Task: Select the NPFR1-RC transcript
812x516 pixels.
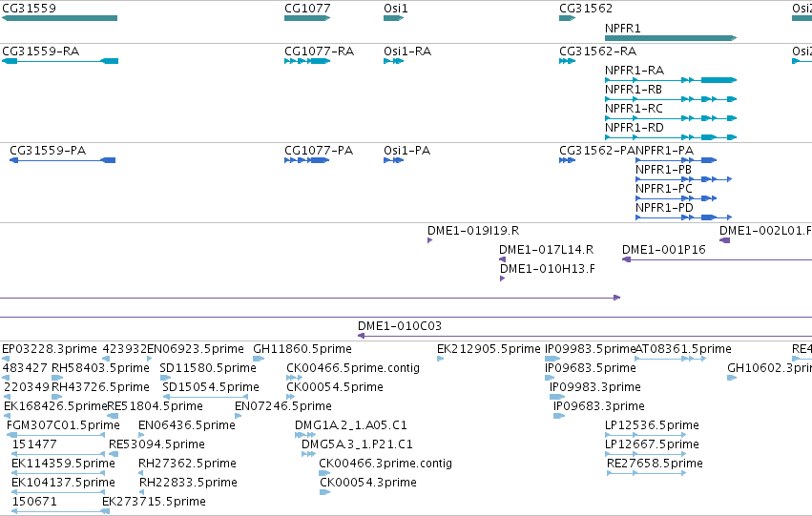Action: click(x=671, y=118)
